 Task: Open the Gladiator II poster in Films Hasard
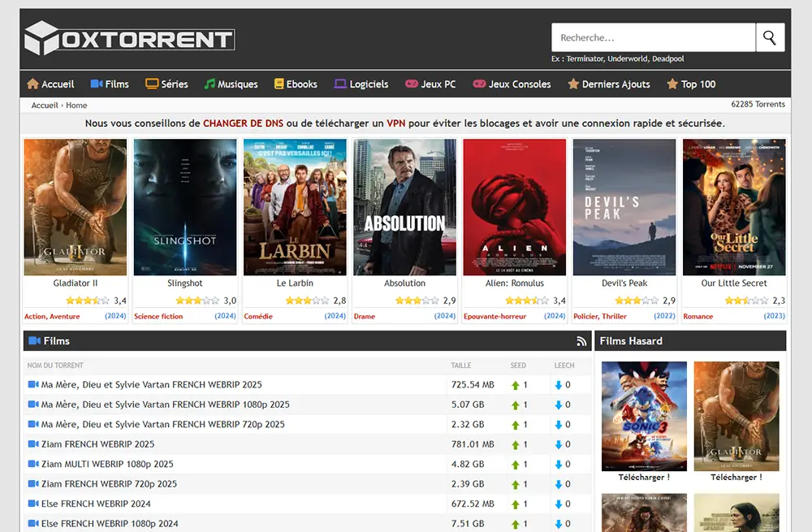point(736,416)
